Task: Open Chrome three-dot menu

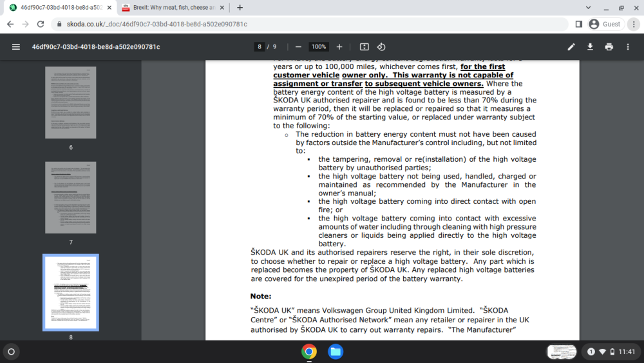Action: (634, 25)
